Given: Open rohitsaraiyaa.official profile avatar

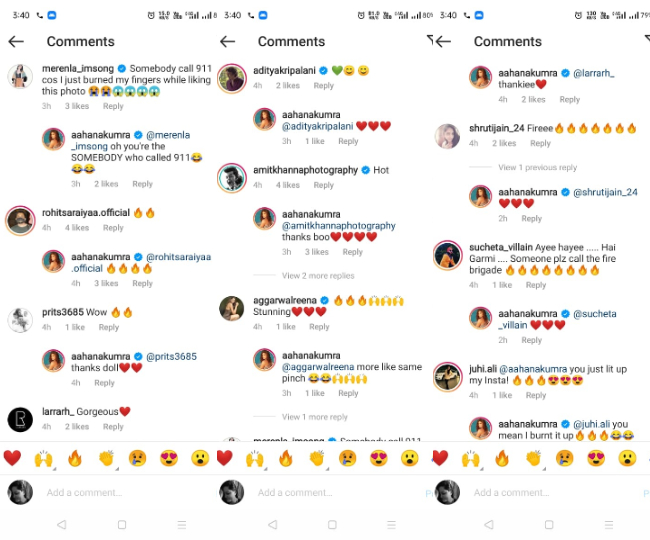Looking at the screenshot, I should tap(20, 220).
